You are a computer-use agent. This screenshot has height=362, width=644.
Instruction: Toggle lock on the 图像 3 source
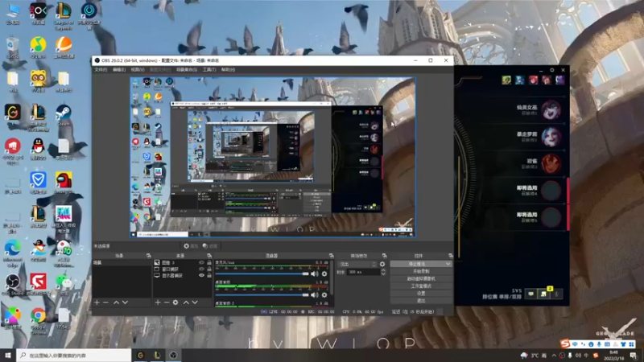point(209,263)
